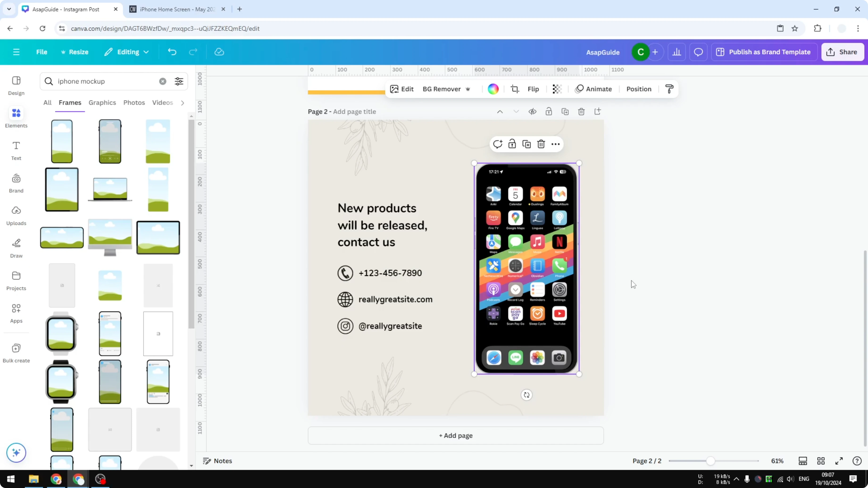Lock Page 2 using the lock icon
The height and width of the screenshot is (488, 868).
point(549,111)
